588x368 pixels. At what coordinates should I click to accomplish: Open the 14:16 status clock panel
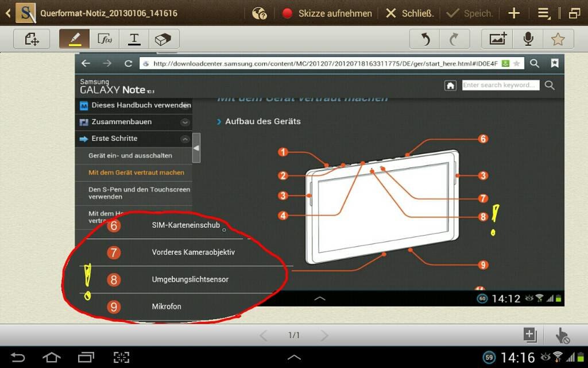pyautogui.click(x=517, y=357)
